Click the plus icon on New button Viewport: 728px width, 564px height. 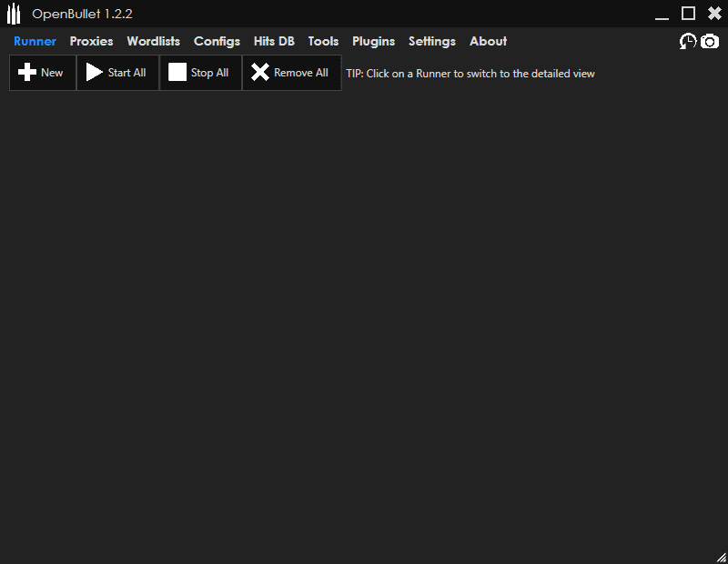27,72
